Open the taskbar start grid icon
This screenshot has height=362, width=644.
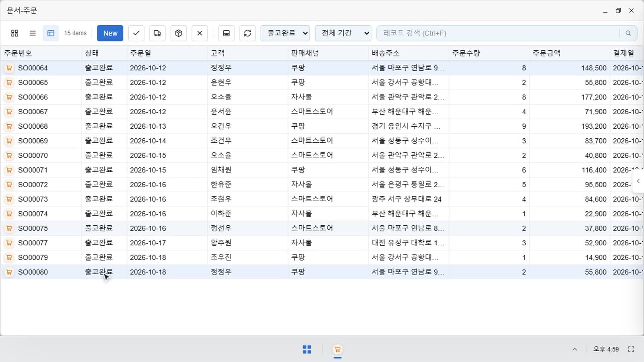pyautogui.click(x=307, y=350)
